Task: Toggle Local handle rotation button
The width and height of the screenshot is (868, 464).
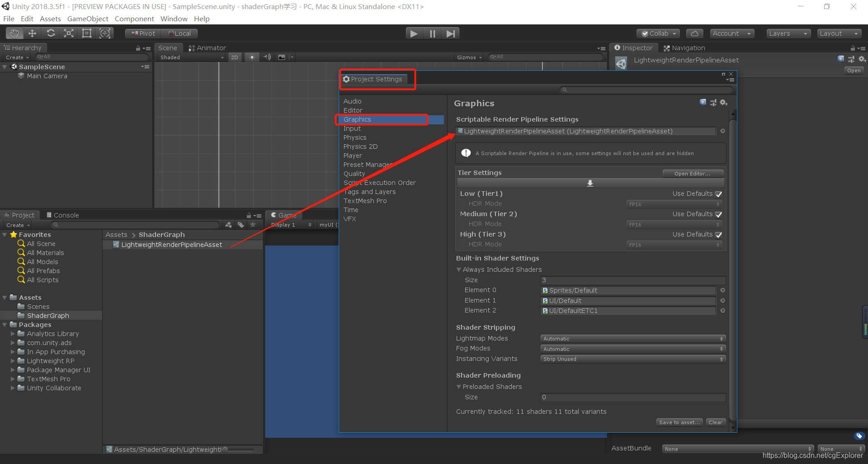Action: [x=179, y=33]
